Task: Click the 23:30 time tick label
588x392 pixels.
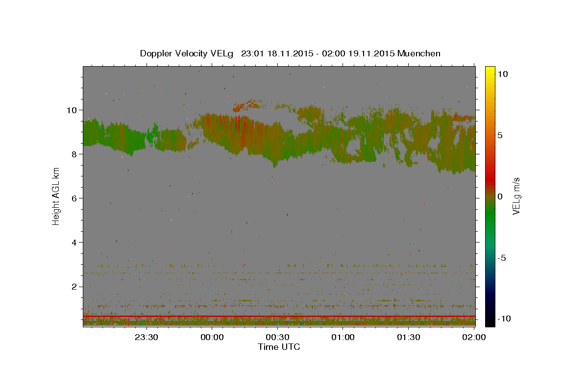Action: pyautogui.click(x=146, y=337)
